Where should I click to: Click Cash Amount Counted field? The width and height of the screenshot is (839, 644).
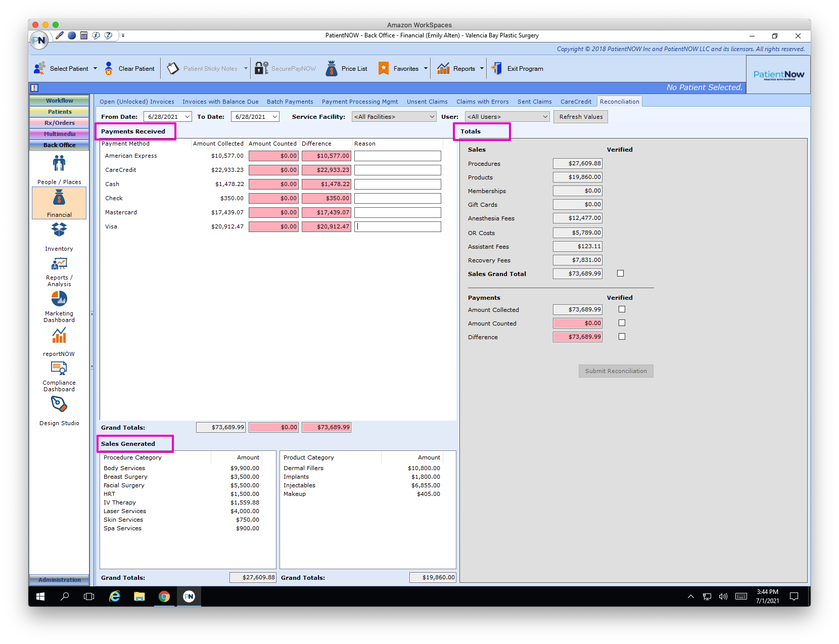pyautogui.click(x=273, y=184)
